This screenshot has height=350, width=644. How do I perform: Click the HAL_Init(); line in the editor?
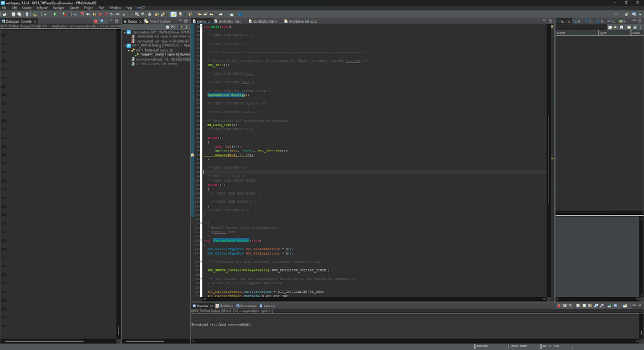click(218, 65)
